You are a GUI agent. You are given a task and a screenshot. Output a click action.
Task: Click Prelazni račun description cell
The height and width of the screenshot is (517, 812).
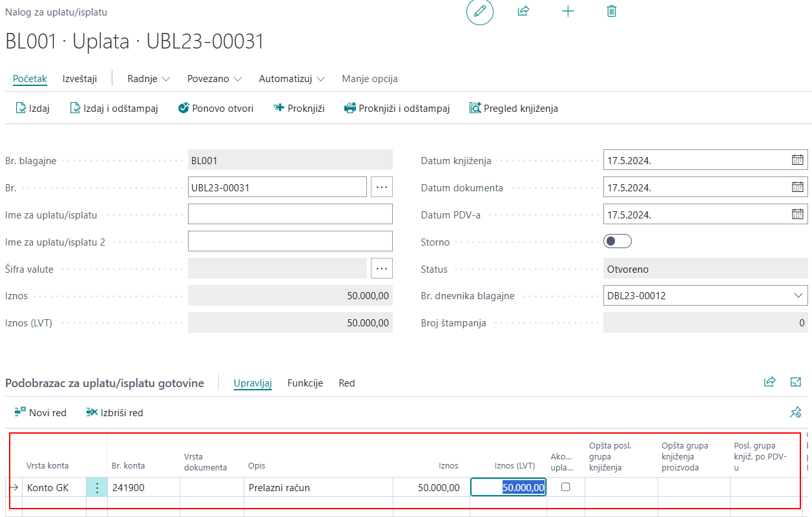[318, 488]
